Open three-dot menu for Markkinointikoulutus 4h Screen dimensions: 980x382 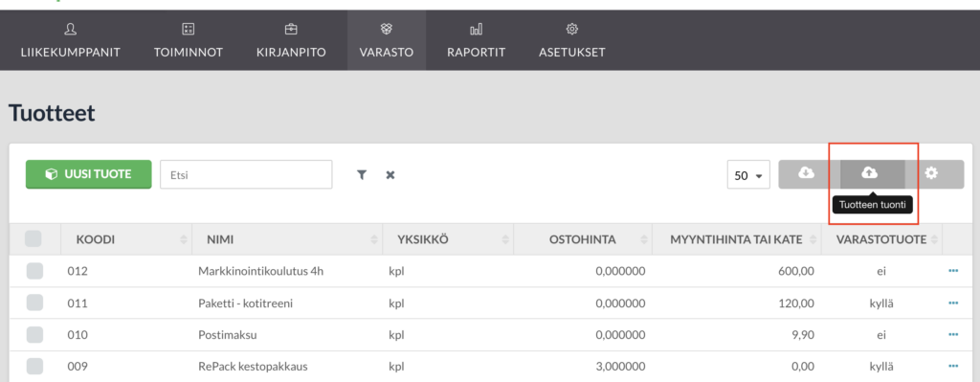pos(953,271)
